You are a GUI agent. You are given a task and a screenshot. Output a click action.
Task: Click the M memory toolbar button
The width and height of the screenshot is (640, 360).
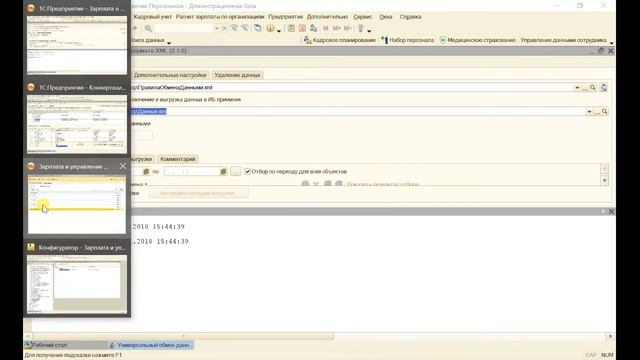[x=326, y=28]
